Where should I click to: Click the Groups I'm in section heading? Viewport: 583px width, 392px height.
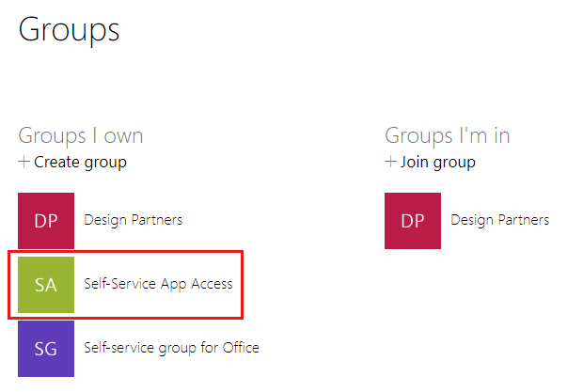(x=448, y=135)
